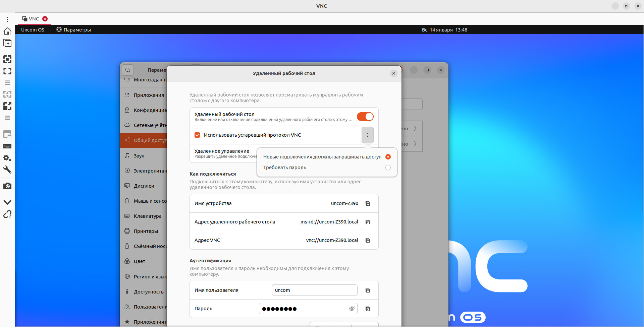This screenshot has height=327, width=644.
Task: Click the 'Удаленное управление' row
Action: [x=223, y=153]
